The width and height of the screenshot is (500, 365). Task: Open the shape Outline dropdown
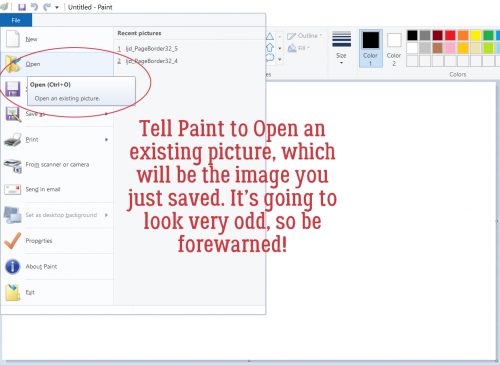[x=305, y=36]
